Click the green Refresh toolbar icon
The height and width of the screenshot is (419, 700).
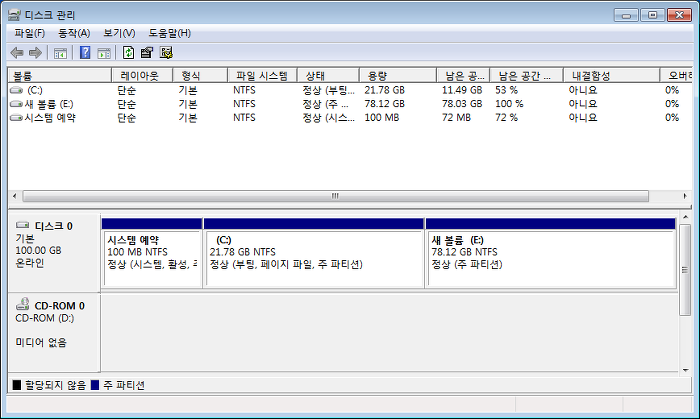129,53
